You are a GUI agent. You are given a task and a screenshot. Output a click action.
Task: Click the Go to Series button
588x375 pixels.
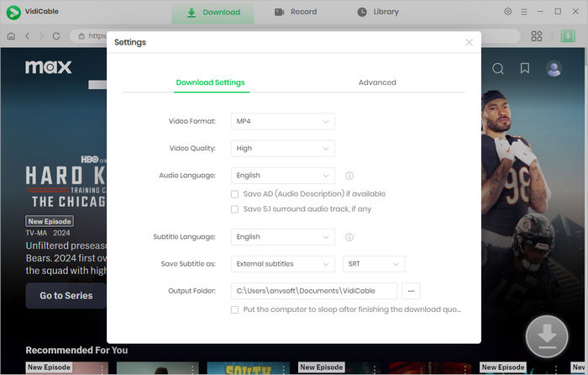click(x=66, y=295)
